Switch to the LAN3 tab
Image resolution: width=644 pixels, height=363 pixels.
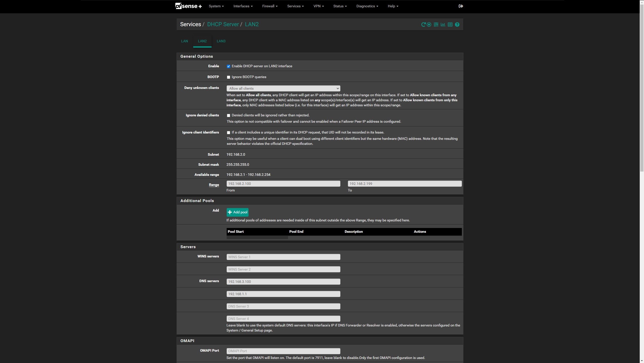[221, 41]
